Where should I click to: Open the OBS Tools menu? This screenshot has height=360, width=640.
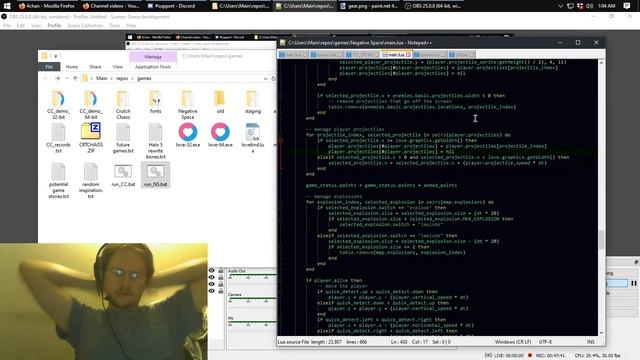point(114,25)
